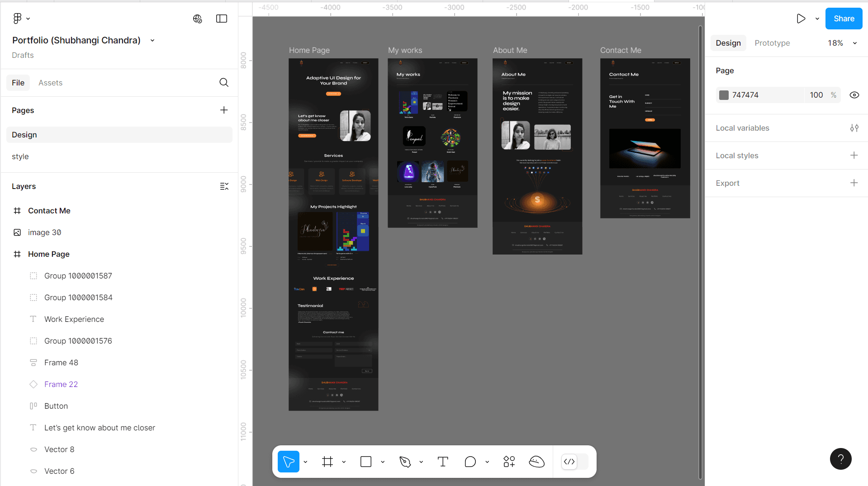Click the canvas vertical scrollbar
The height and width of the screenshot is (486, 868).
(x=700, y=252)
